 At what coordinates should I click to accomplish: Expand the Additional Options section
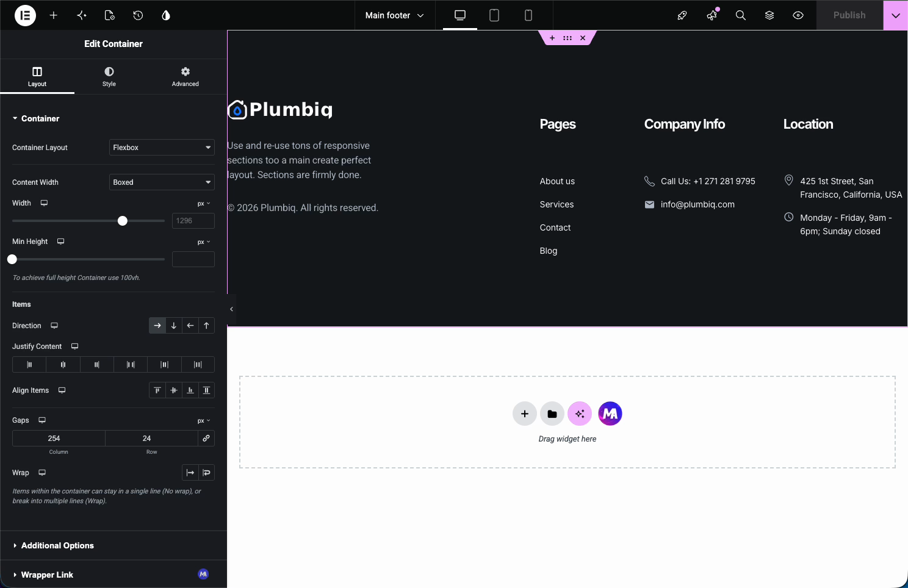point(113,545)
